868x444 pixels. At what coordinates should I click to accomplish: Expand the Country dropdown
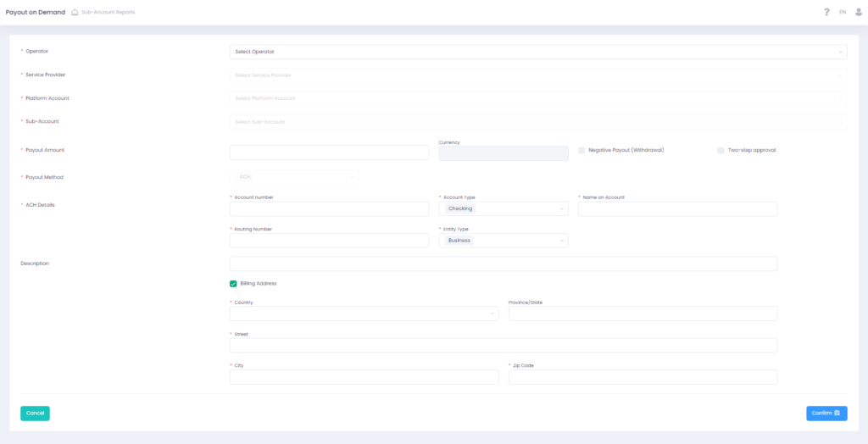[364, 314]
